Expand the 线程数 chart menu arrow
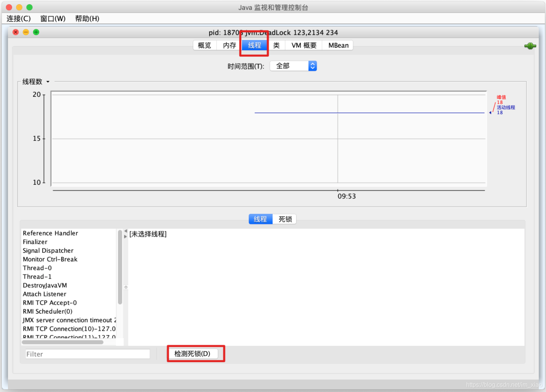Image resolution: width=546 pixels, height=392 pixels. pos(48,82)
